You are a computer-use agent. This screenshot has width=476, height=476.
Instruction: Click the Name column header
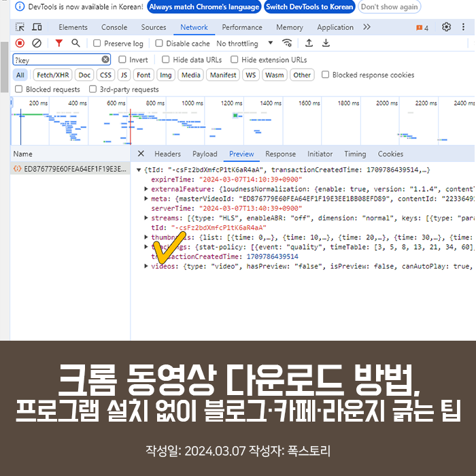(71, 154)
